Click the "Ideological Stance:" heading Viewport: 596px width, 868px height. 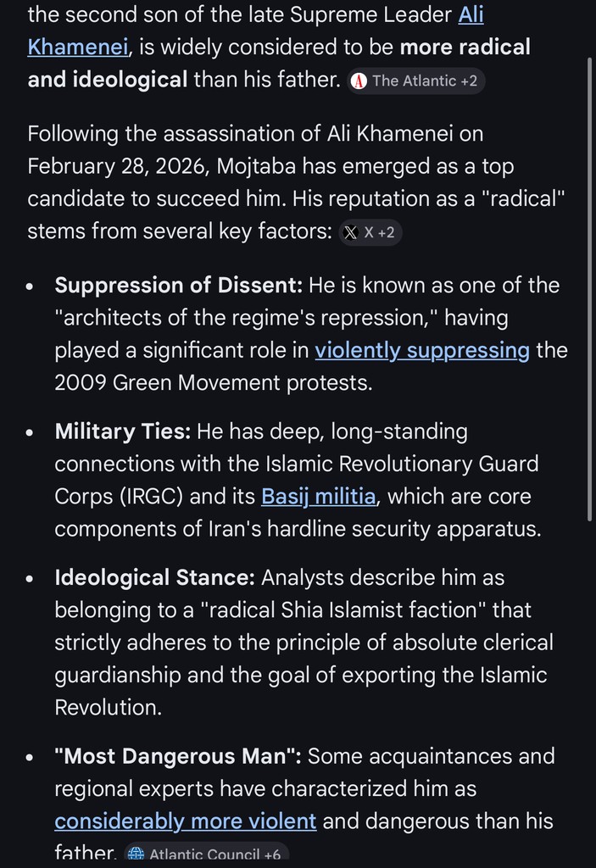coord(154,578)
